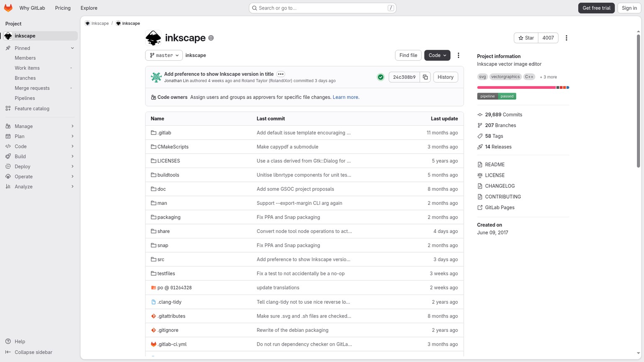
Task: View commit History
Action: point(445,77)
